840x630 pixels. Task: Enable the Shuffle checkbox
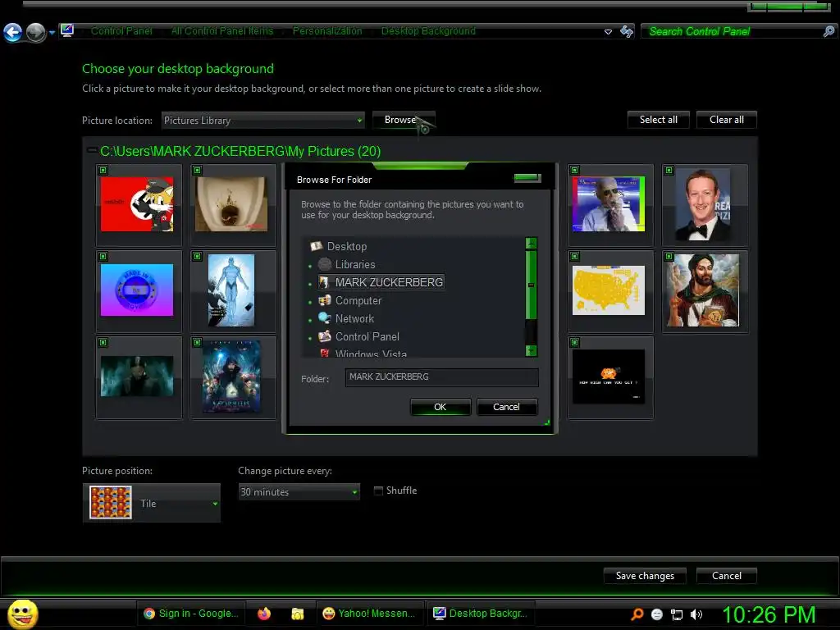coord(378,491)
